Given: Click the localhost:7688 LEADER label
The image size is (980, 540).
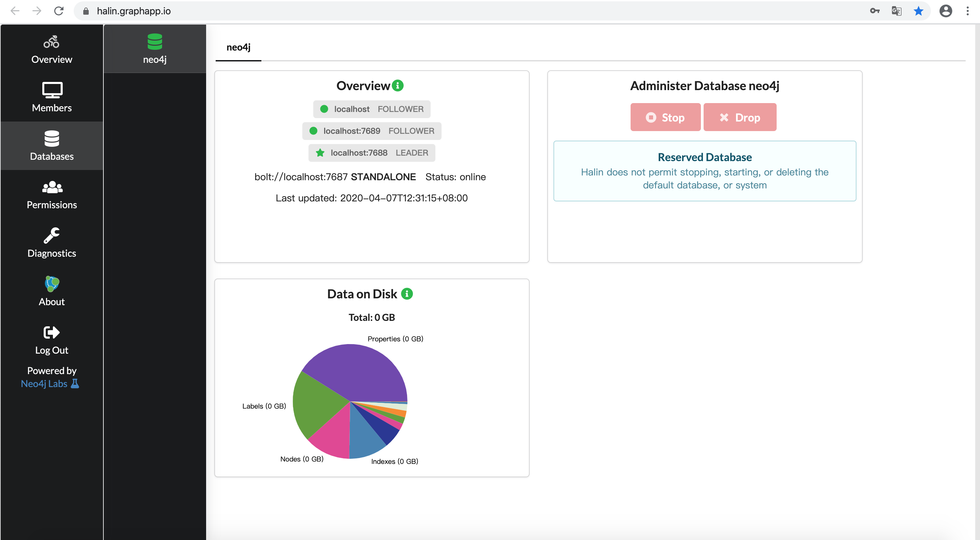Looking at the screenshot, I should click(x=372, y=153).
